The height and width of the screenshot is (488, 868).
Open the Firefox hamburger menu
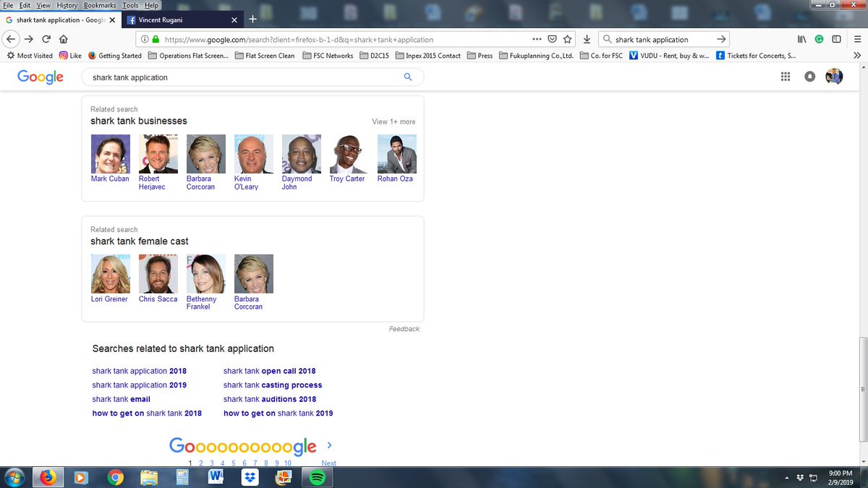(856, 39)
